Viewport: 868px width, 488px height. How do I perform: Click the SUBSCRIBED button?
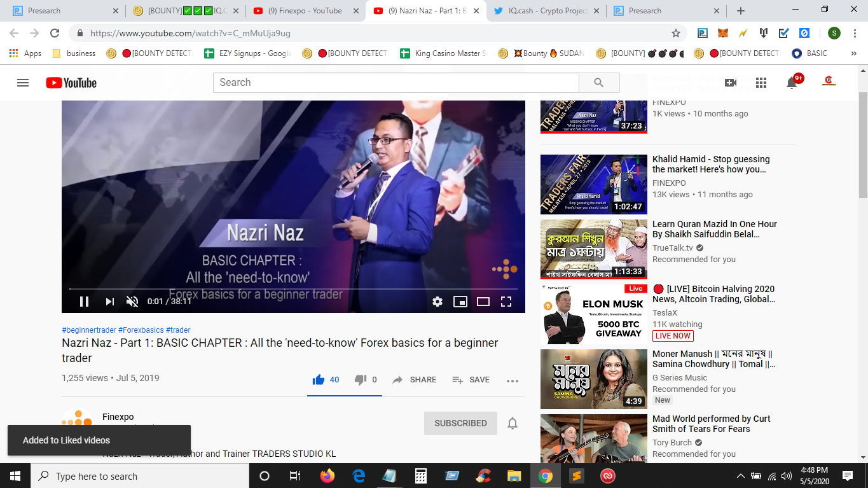(460, 423)
